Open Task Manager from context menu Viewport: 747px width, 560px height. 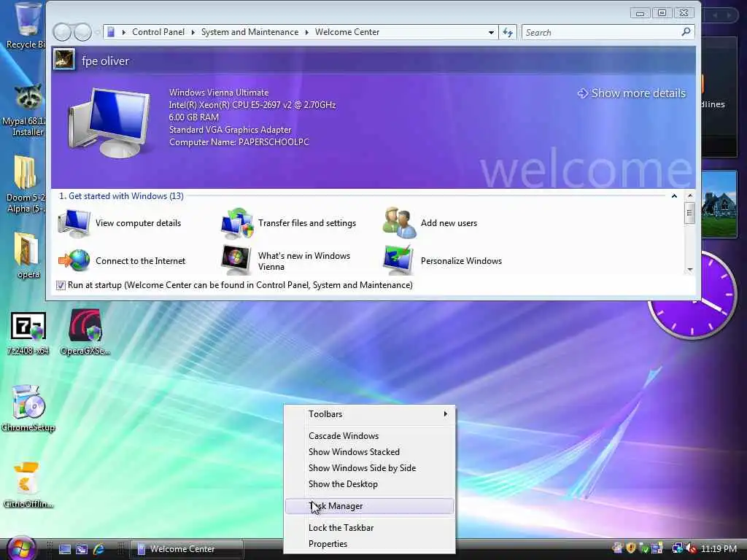(369, 506)
